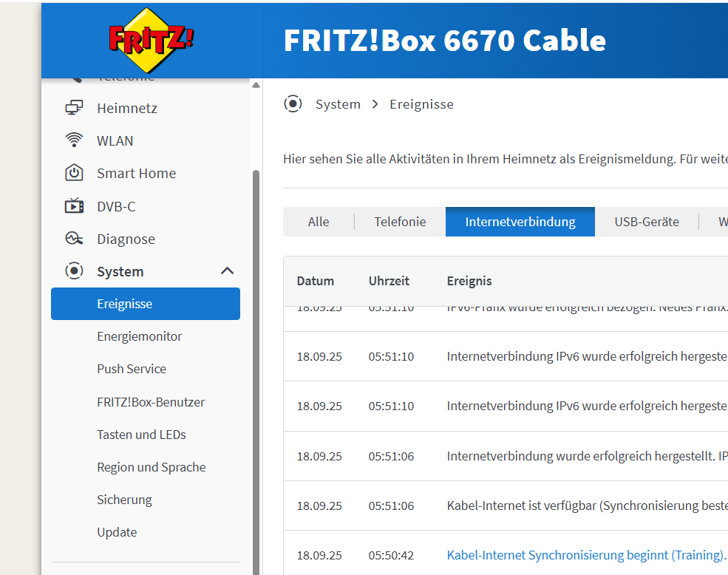The height and width of the screenshot is (575, 728).
Task: Switch to the USB-Geräte tab
Action: (647, 222)
